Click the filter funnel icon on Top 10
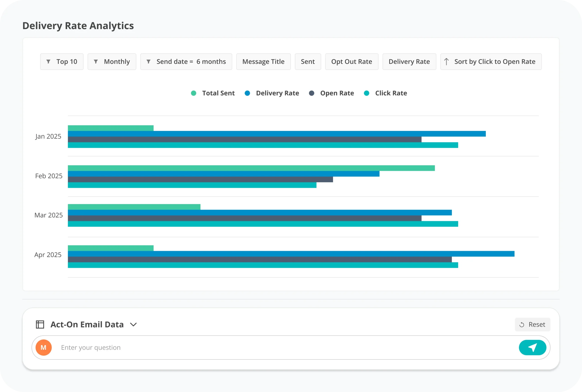Viewport: 582px width, 392px height. pyautogui.click(x=48, y=61)
